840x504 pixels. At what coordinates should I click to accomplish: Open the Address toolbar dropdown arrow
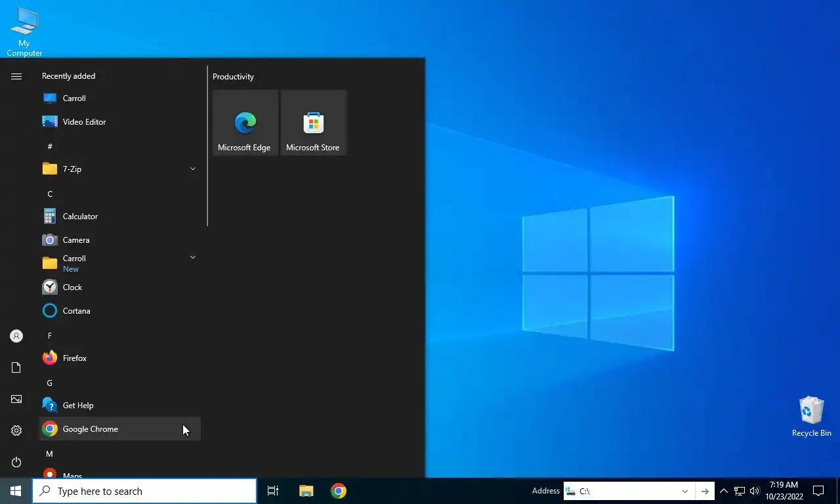pyautogui.click(x=684, y=491)
